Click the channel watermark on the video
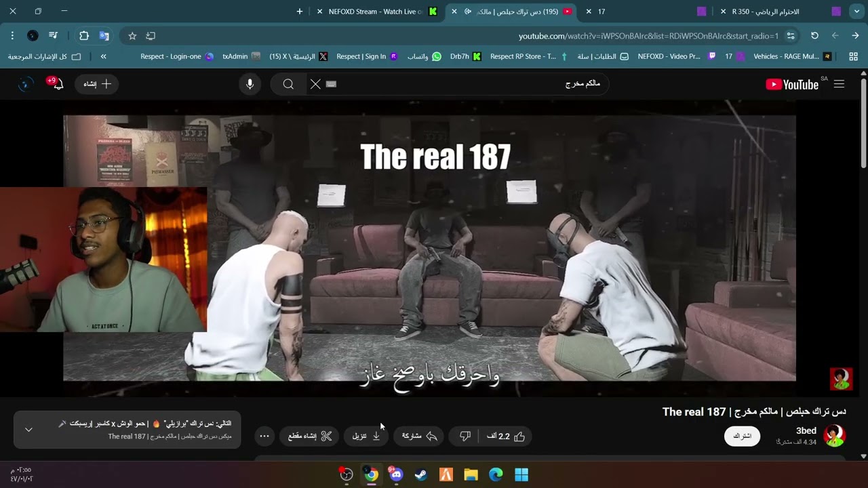This screenshot has width=868, height=488. coord(841,379)
